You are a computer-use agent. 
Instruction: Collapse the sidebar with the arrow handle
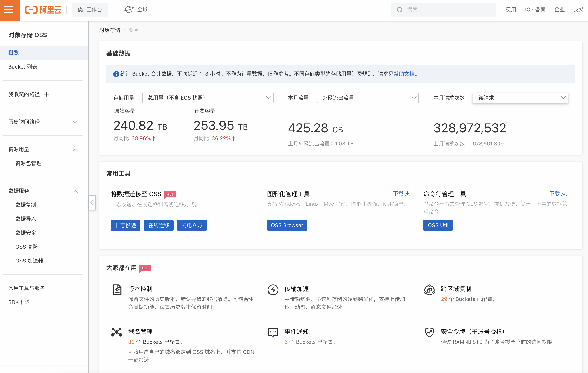[x=92, y=202]
